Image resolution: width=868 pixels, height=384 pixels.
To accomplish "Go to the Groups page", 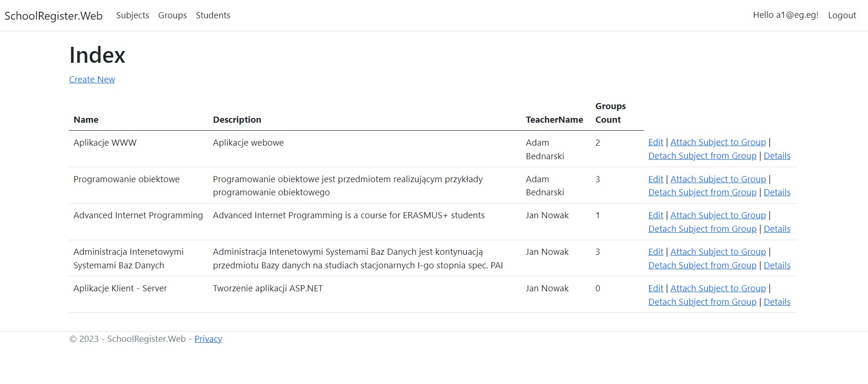I will [172, 15].
